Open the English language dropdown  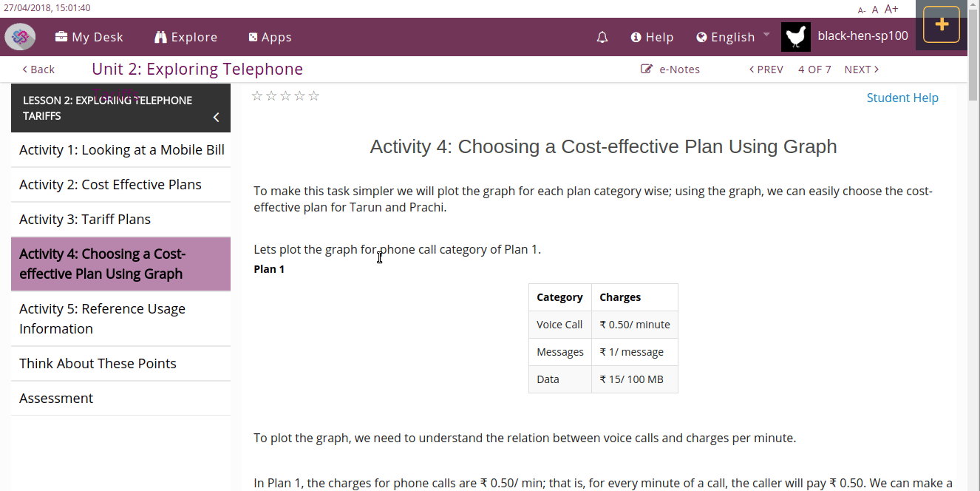point(732,37)
